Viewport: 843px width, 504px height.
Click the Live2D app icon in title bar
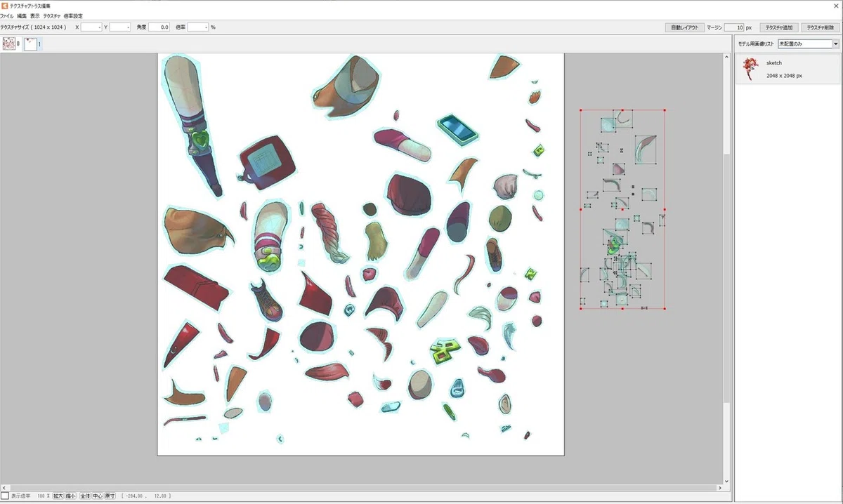(5, 5)
